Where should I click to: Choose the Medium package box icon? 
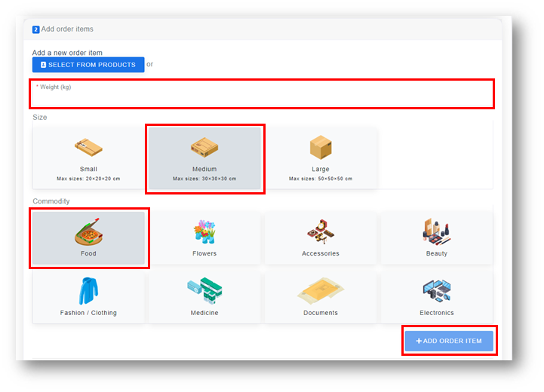click(204, 147)
